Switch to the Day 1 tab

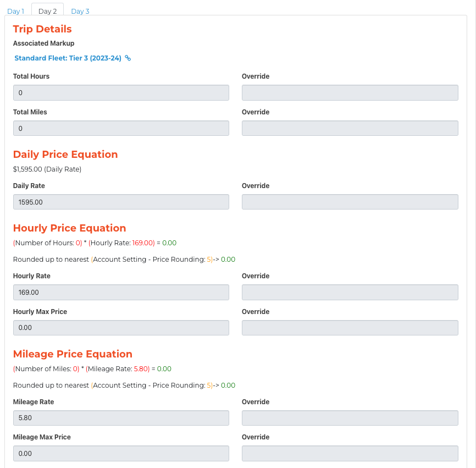click(x=16, y=11)
